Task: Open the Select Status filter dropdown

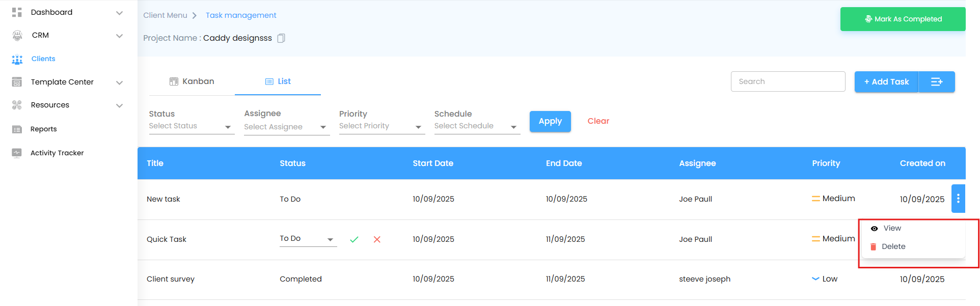Action: pos(191,126)
